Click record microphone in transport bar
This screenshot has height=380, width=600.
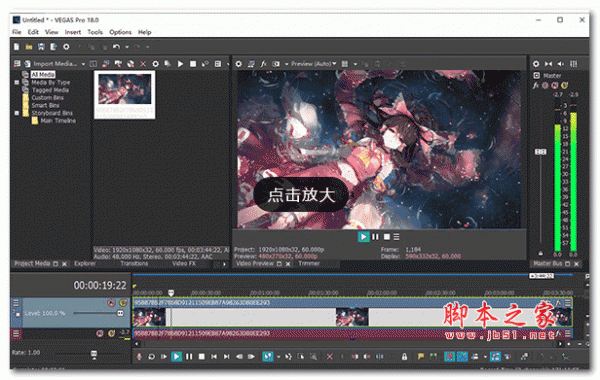coord(139,357)
